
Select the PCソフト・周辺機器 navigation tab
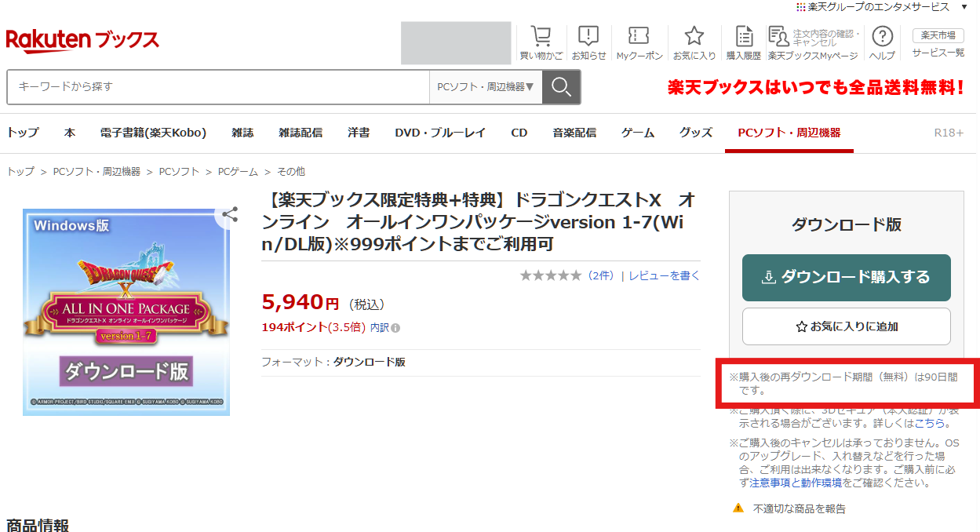789,133
